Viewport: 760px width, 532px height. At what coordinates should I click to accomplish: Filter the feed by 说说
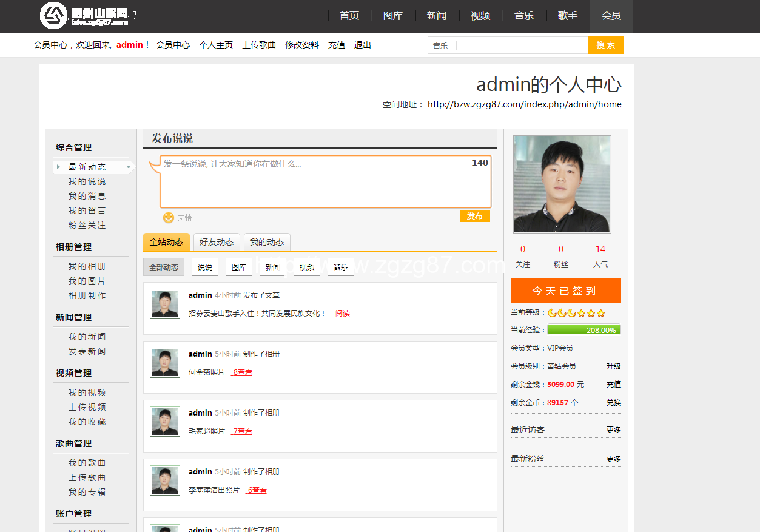205,267
